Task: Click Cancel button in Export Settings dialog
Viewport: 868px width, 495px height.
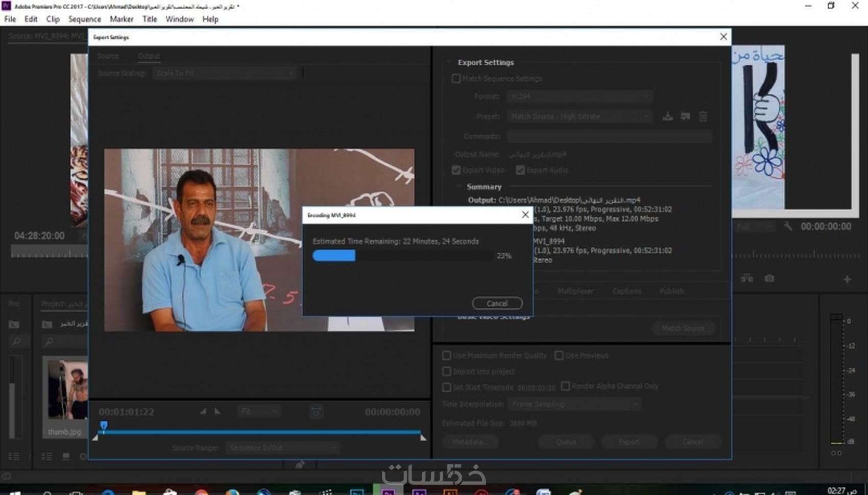Action: [693, 441]
